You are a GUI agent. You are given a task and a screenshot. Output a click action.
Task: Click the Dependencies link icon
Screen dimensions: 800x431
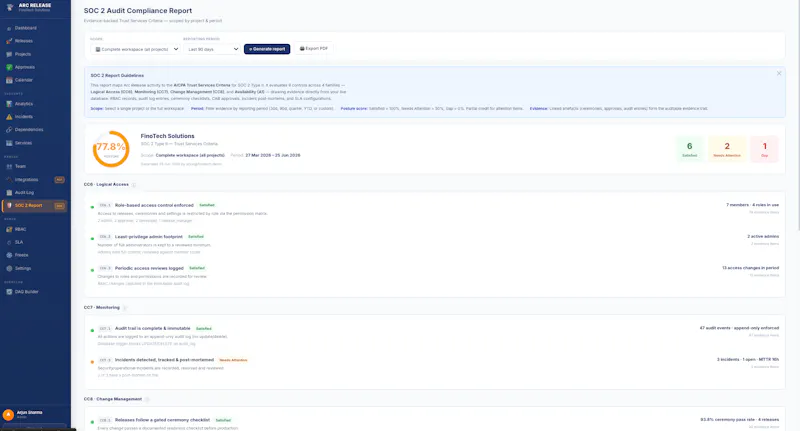[x=9, y=130]
